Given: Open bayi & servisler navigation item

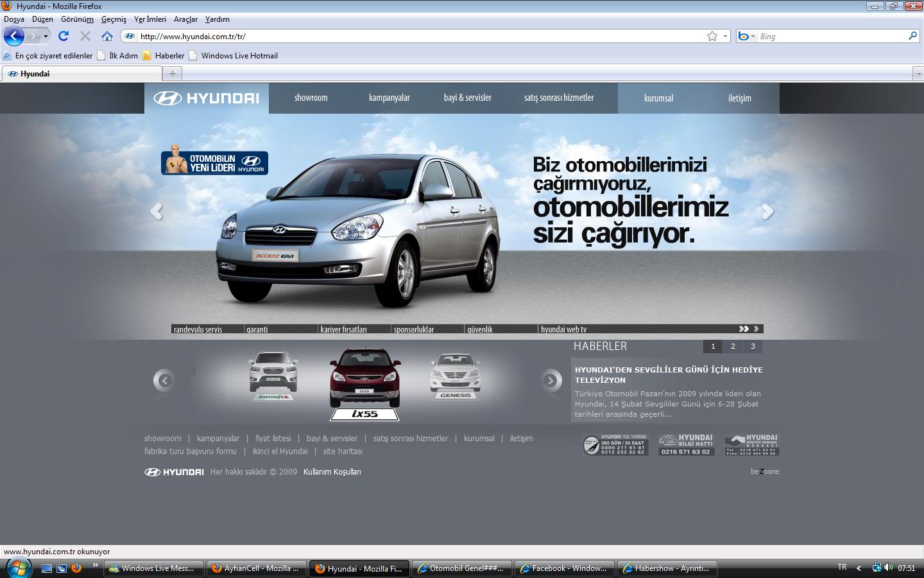Looking at the screenshot, I should [468, 98].
